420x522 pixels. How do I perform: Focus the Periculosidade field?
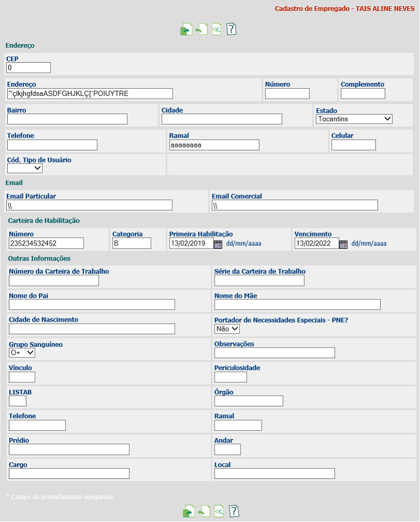click(231, 377)
